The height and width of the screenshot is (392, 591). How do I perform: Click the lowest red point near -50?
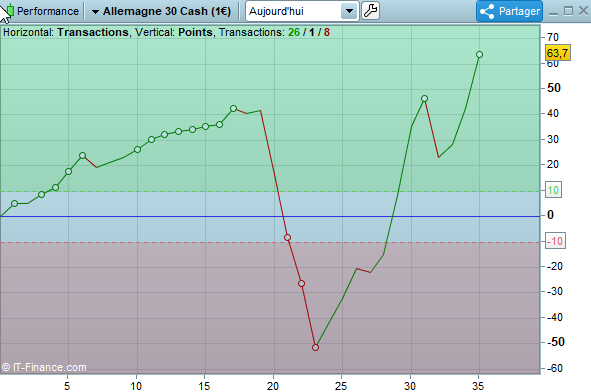[x=315, y=348]
